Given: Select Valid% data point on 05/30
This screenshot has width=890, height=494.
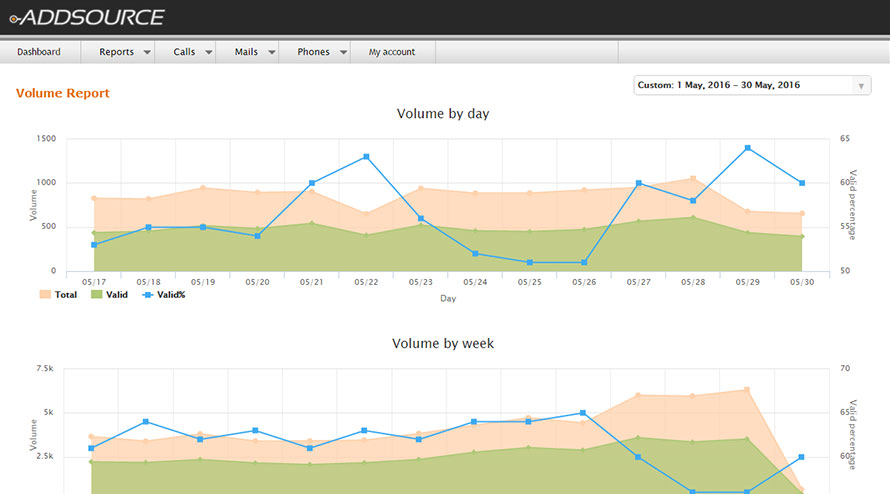Looking at the screenshot, I should click(802, 183).
